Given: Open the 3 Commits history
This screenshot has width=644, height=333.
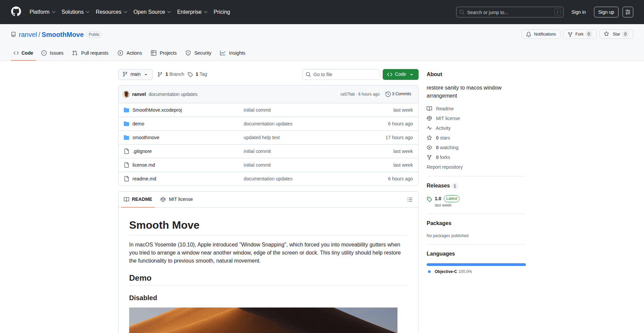Looking at the screenshot, I should (x=398, y=94).
